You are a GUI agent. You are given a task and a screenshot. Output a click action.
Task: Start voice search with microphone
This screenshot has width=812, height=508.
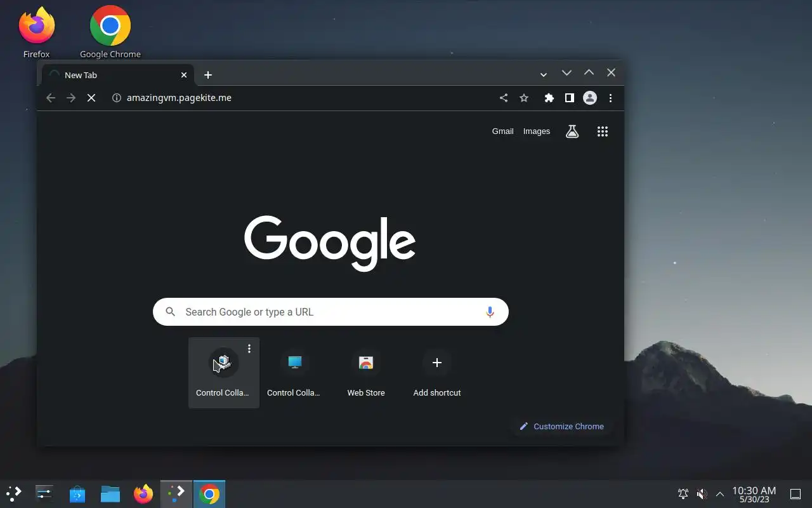coord(490,312)
